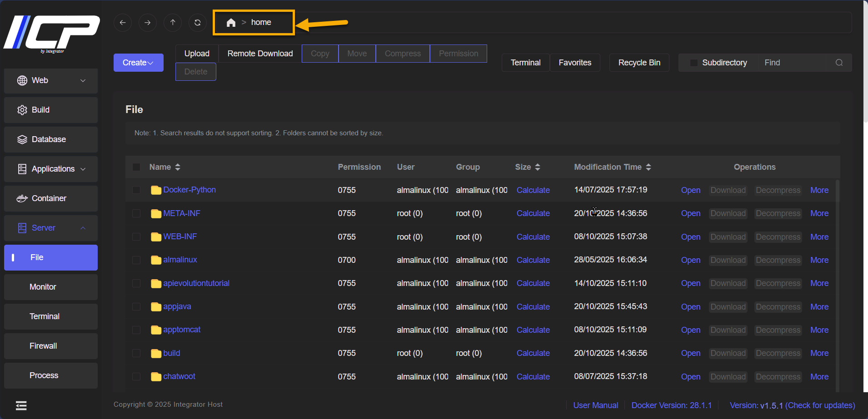Viewport: 868px width, 419px height.
Task: Expand the Web sidebar section
Action: tap(51, 80)
